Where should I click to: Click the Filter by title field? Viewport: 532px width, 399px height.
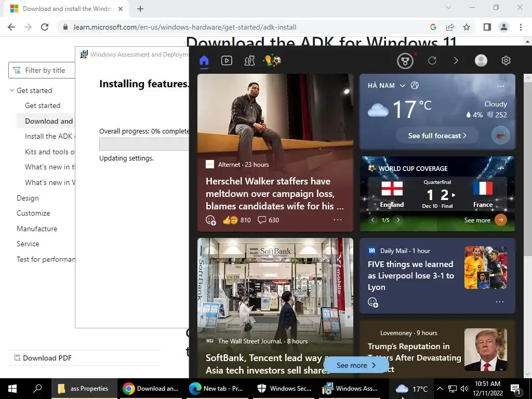(42, 70)
